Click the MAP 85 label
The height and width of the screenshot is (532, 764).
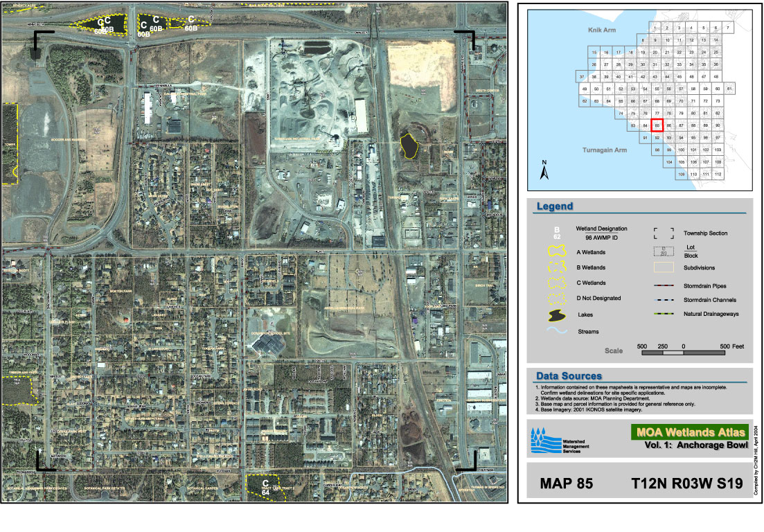(x=566, y=484)
